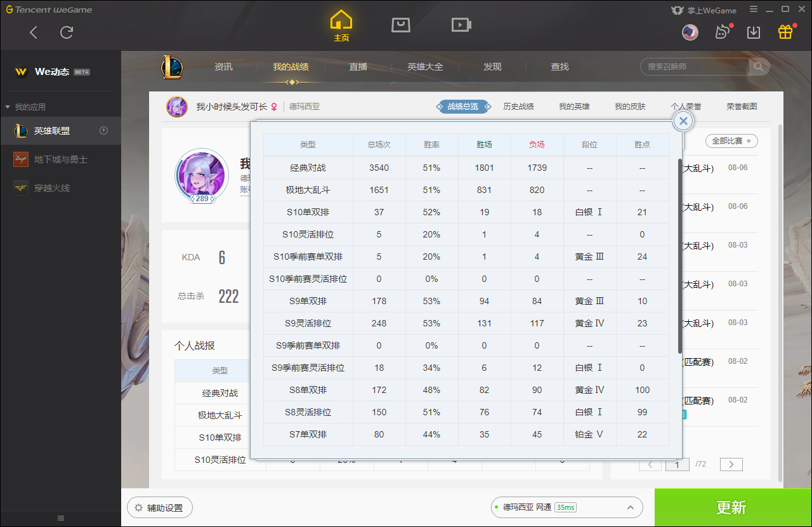Switch to 历史战绩 sub-tab
This screenshot has height=527, width=812.
518,107
